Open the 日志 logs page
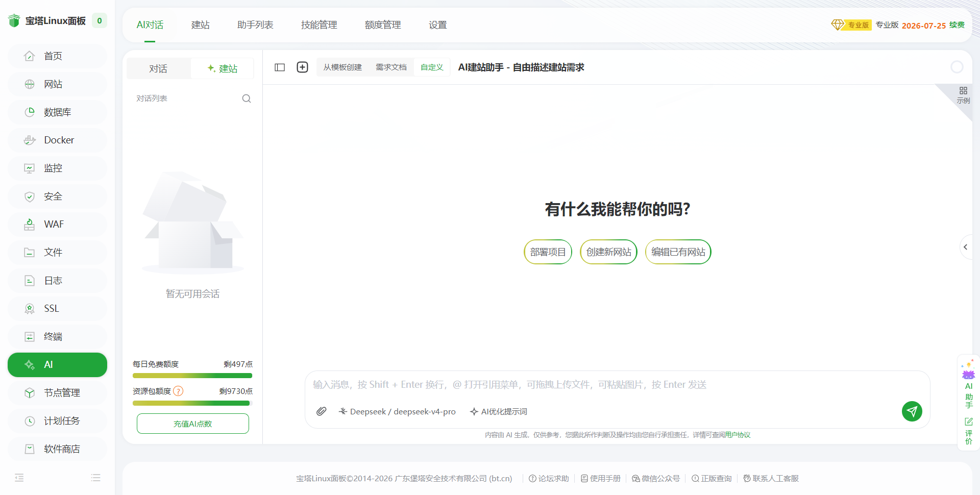 [57, 281]
